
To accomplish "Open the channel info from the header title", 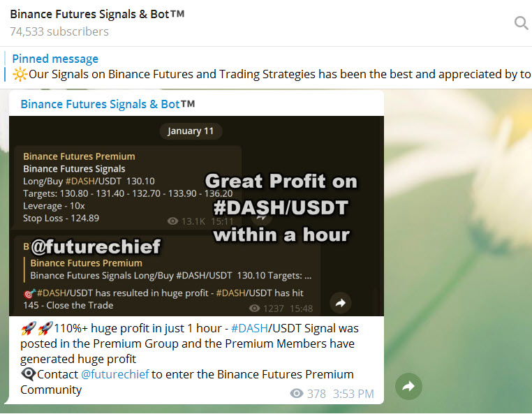I will coord(97,14).
